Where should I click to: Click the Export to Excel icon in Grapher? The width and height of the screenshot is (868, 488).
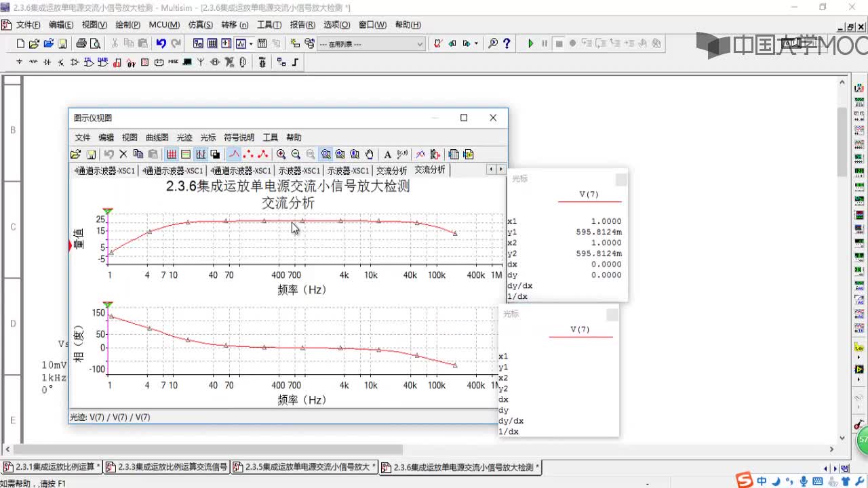tap(454, 155)
